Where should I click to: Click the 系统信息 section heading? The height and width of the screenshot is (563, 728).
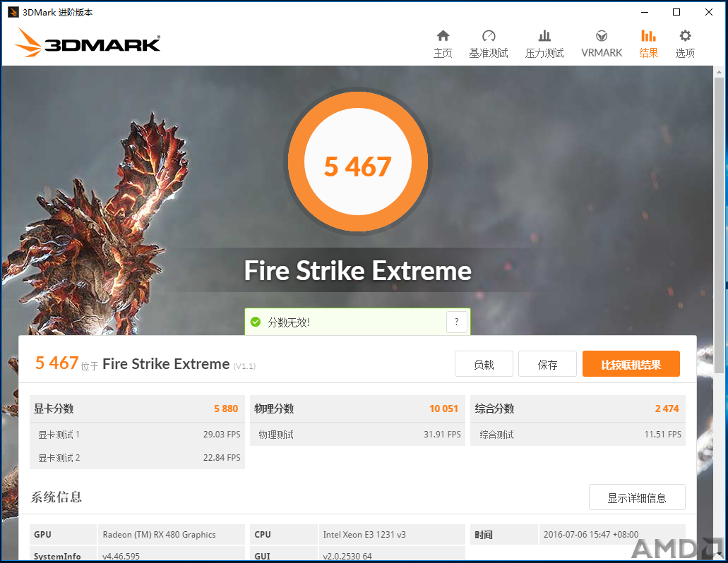coord(56,497)
